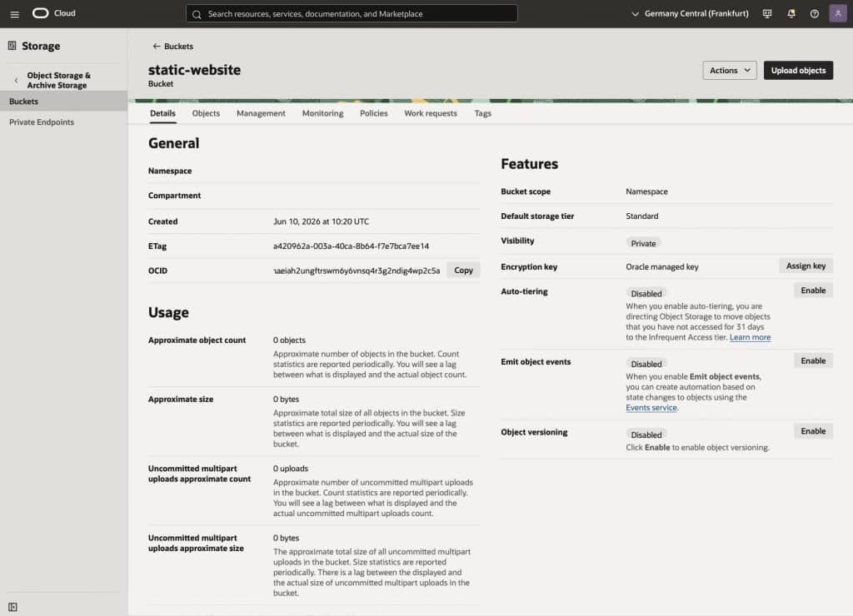Click the Created date Jun 10, 2026
Screen dimensions: 853x616
coord(321,221)
